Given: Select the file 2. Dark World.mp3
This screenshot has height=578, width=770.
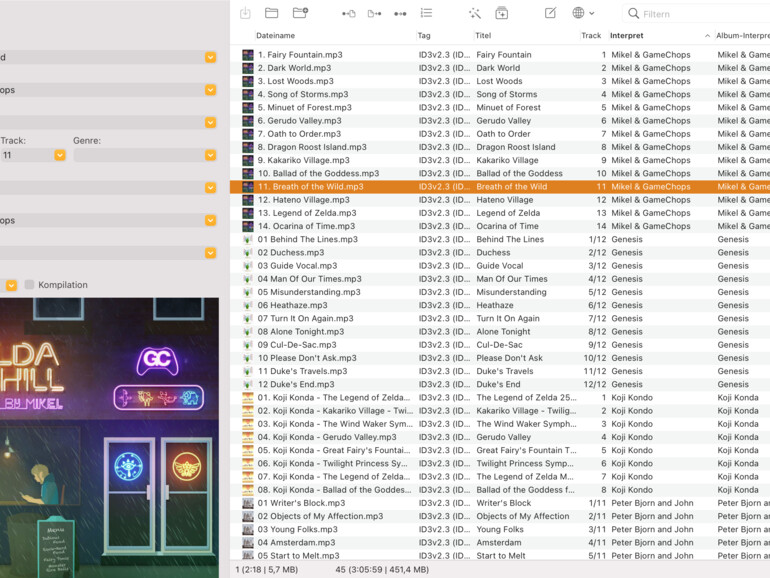Looking at the screenshot, I should click(294, 68).
